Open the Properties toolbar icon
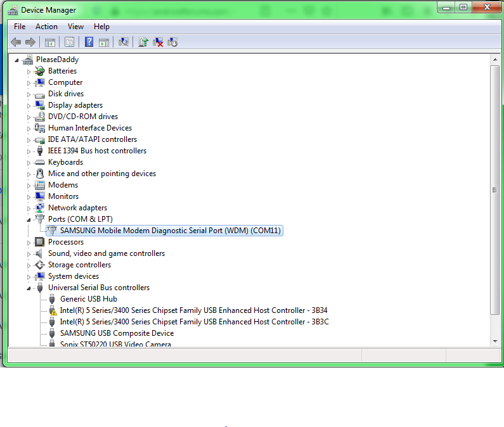The height and width of the screenshot is (427, 504). tap(70, 42)
